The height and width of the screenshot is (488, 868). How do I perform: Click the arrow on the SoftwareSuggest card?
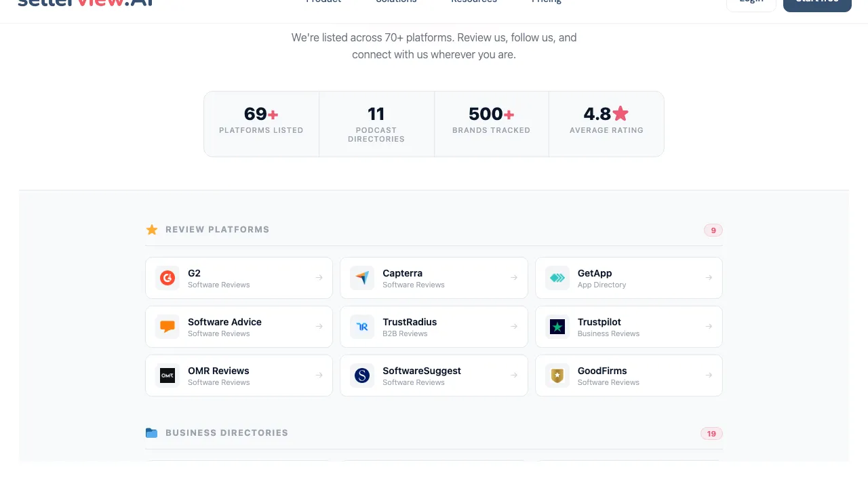514,375
